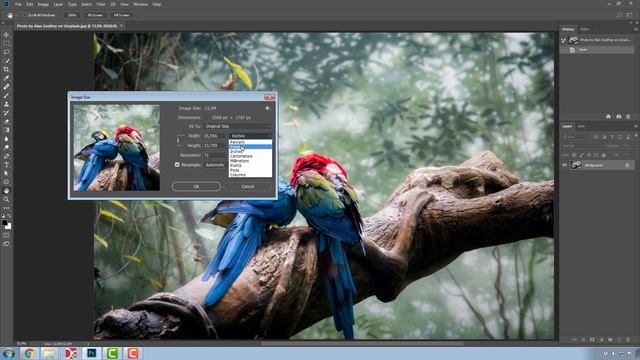This screenshot has width=640, height=360.
Task: Open the Image menu
Action: point(43,4)
